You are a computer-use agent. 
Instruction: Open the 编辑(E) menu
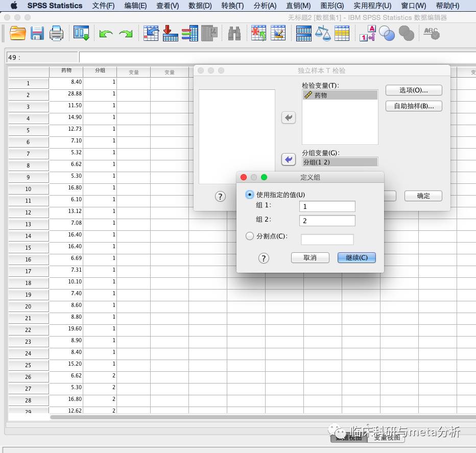pyautogui.click(x=135, y=6)
